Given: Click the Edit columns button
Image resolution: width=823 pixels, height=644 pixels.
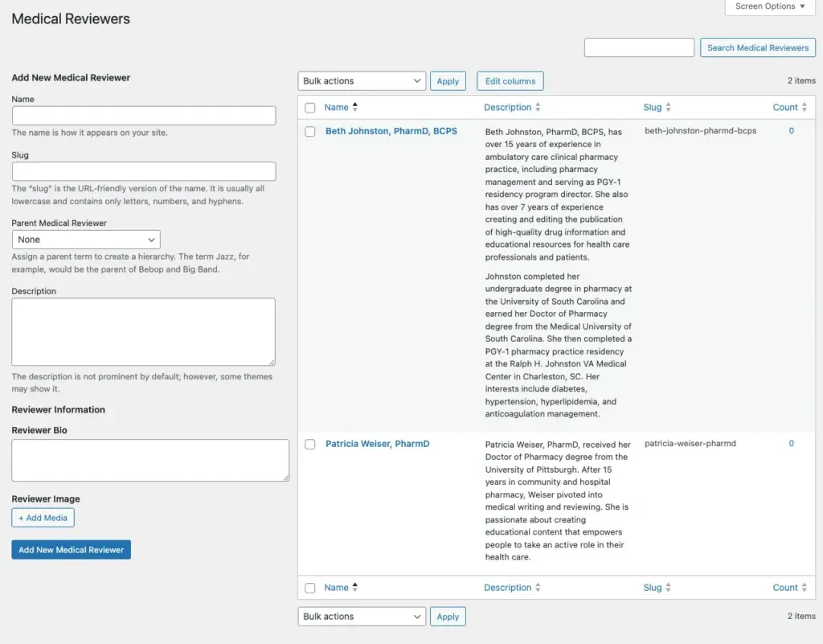Looking at the screenshot, I should click(x=510, y=81).
